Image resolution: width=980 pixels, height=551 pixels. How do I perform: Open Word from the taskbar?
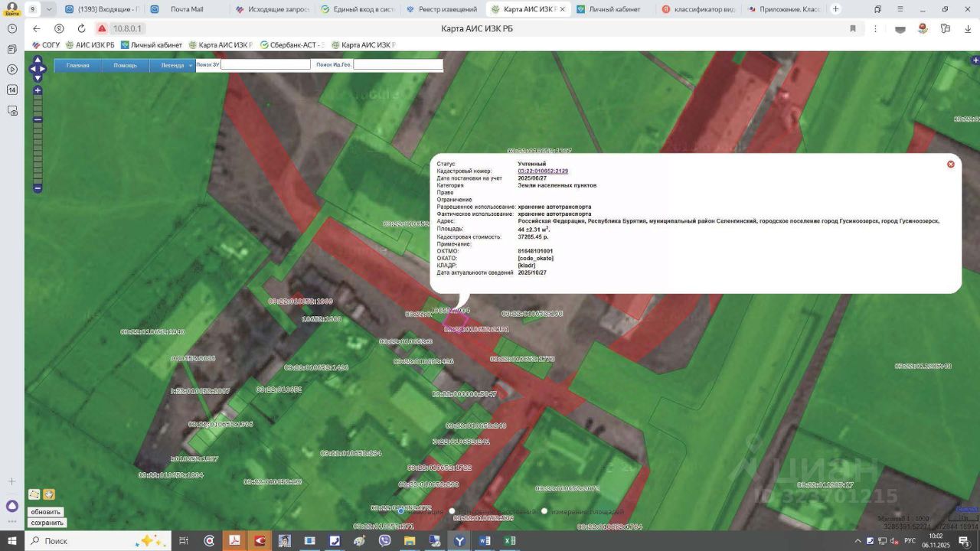[x=485, y=541]
